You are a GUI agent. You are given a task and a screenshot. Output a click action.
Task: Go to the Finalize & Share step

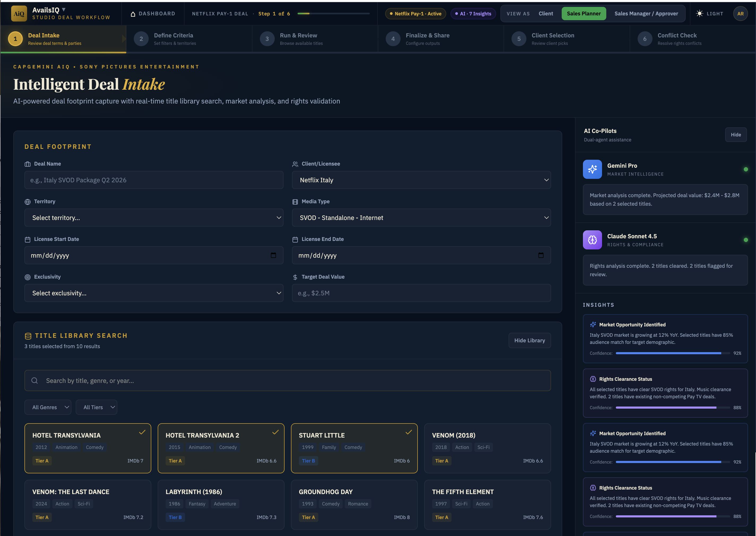[x=441, y=39]
